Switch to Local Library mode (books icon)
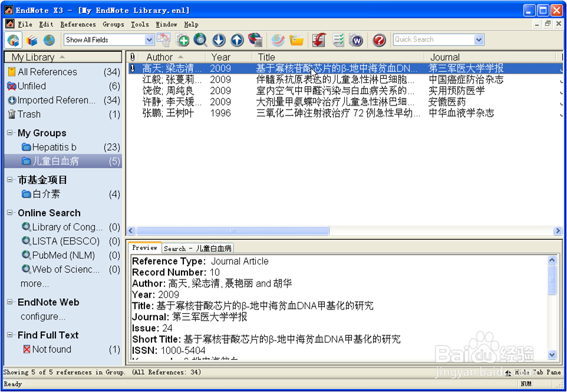The height and width of the screenshot is (392, 567). 31,39
